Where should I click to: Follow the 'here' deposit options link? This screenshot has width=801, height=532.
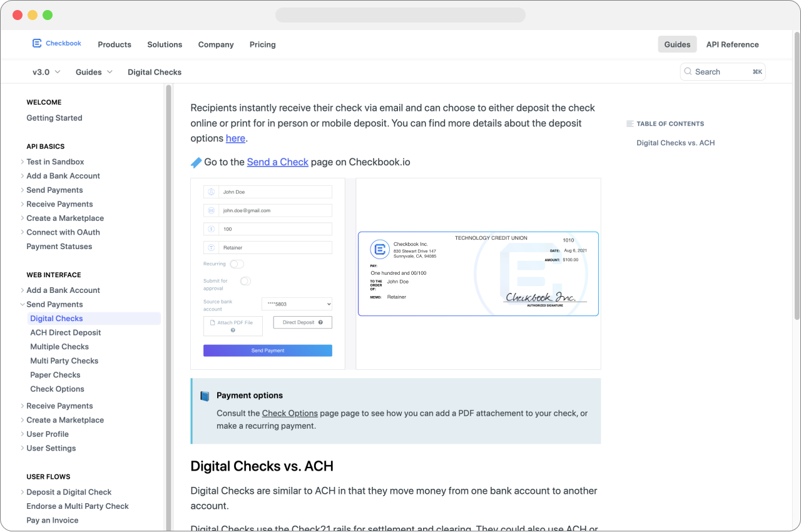(x=235, y=138)
